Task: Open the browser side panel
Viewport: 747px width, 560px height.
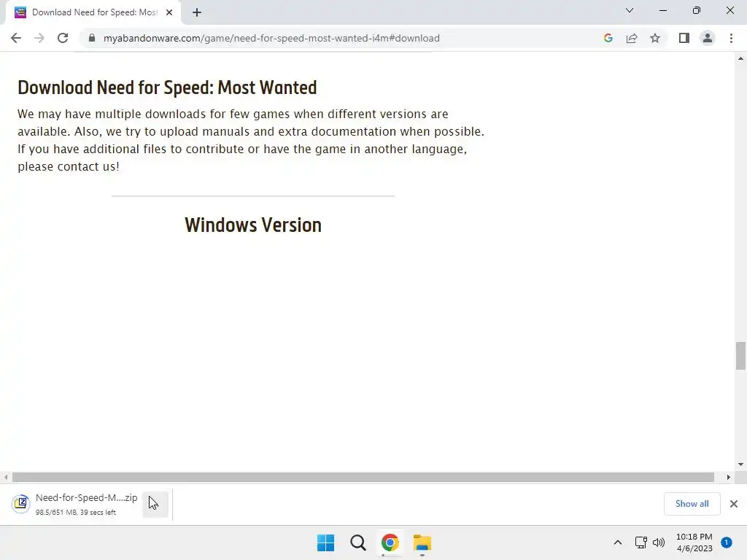Action: click(x=684, y=38)
